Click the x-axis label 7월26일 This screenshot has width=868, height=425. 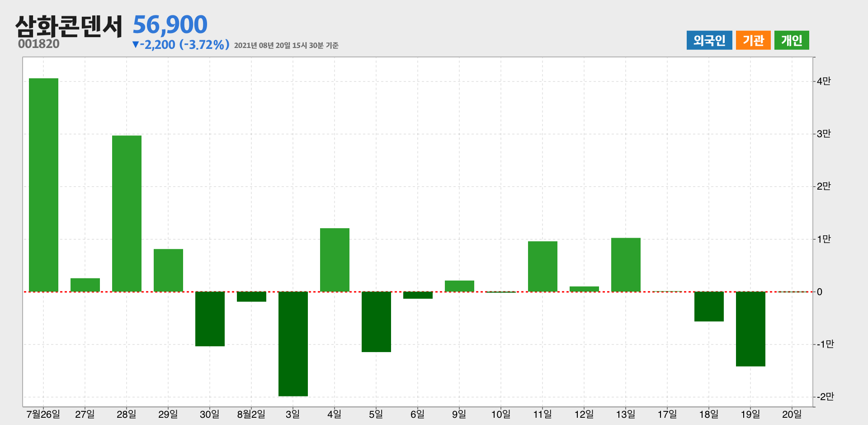[43, 414]
